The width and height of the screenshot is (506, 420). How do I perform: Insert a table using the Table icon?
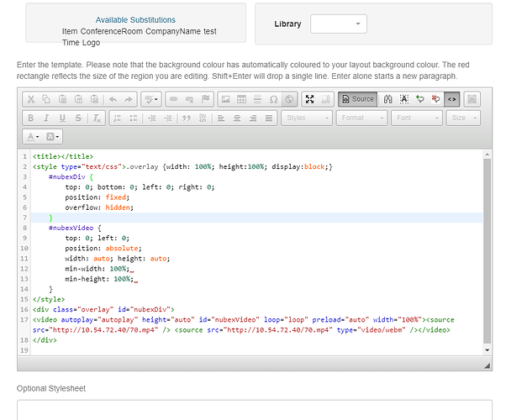[242, 99]
